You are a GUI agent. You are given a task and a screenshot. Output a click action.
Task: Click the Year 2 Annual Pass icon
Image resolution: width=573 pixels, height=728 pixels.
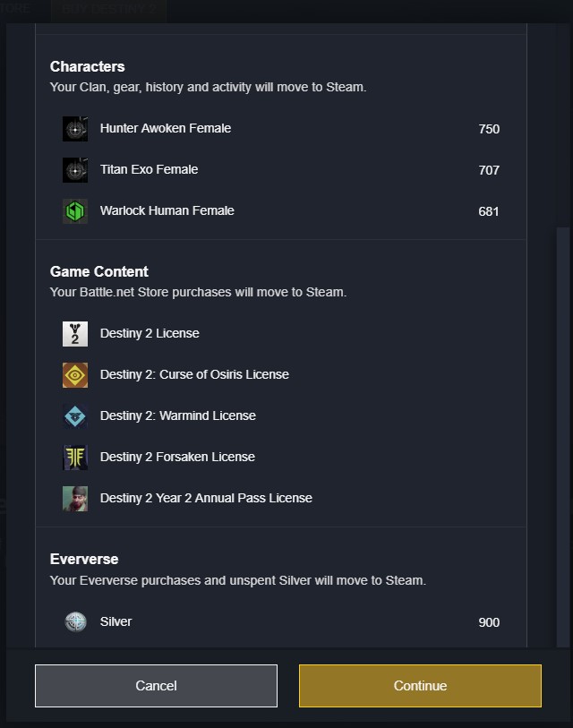click(75, 498)
